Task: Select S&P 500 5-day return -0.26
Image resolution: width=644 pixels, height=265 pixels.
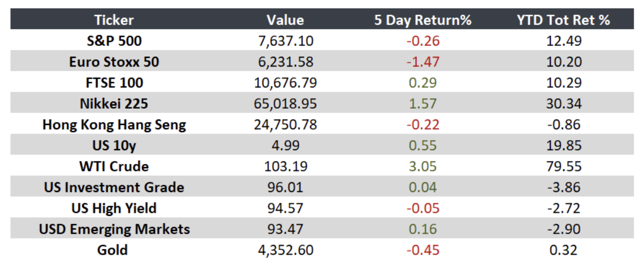Action: [x=423, y=41]
